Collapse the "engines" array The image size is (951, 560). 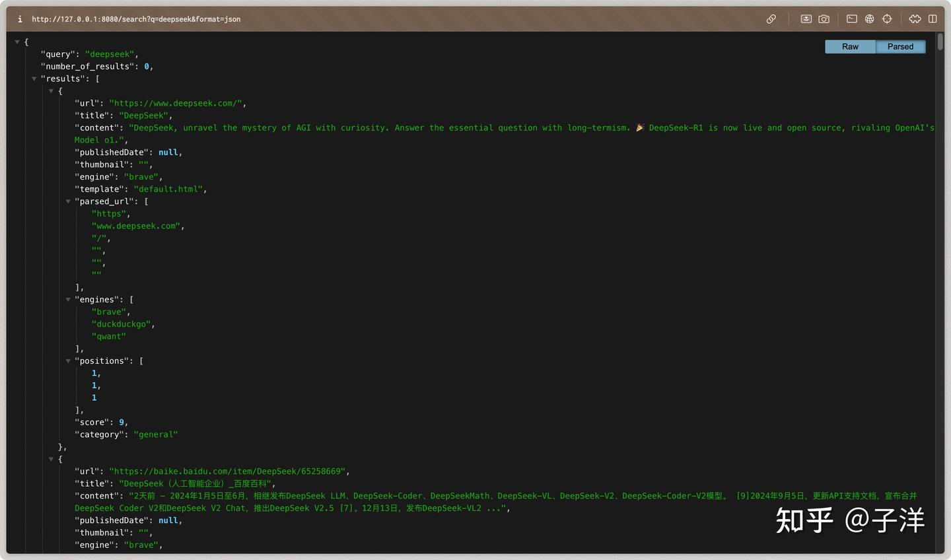click(68, 300)
